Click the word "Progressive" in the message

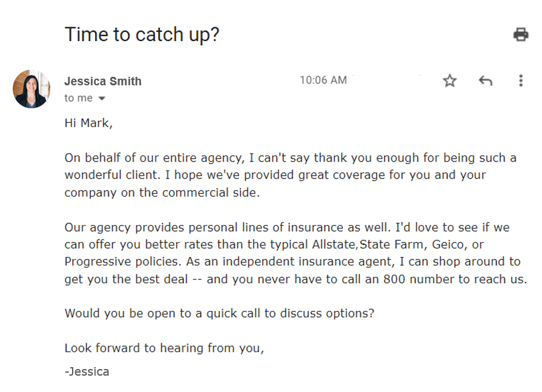[x=97, y=262]
